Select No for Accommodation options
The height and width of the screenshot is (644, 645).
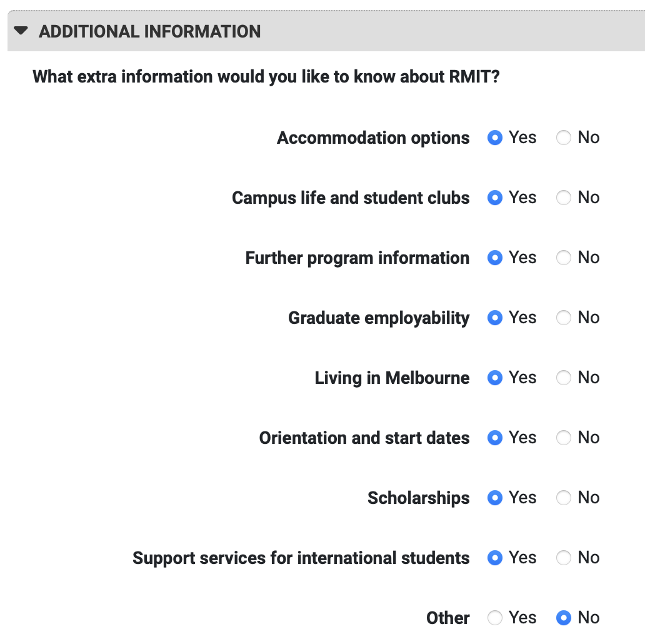click(x=564, y=138)
